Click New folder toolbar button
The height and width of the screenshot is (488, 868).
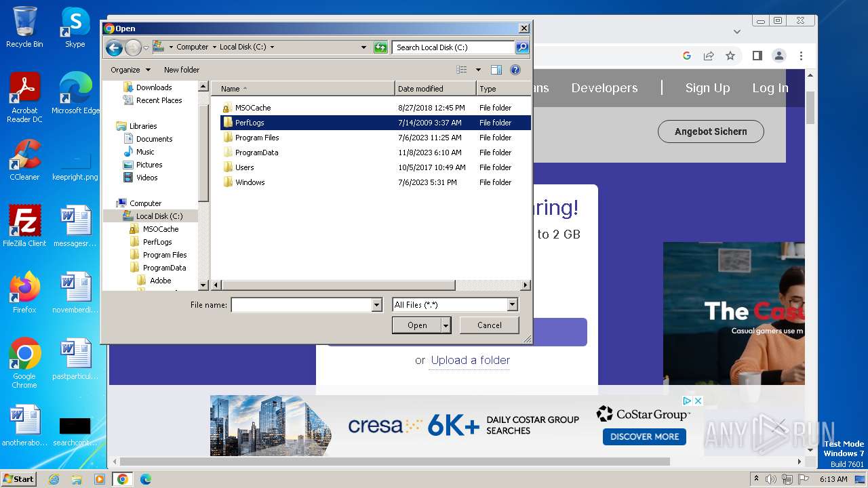tap(182, 70)
